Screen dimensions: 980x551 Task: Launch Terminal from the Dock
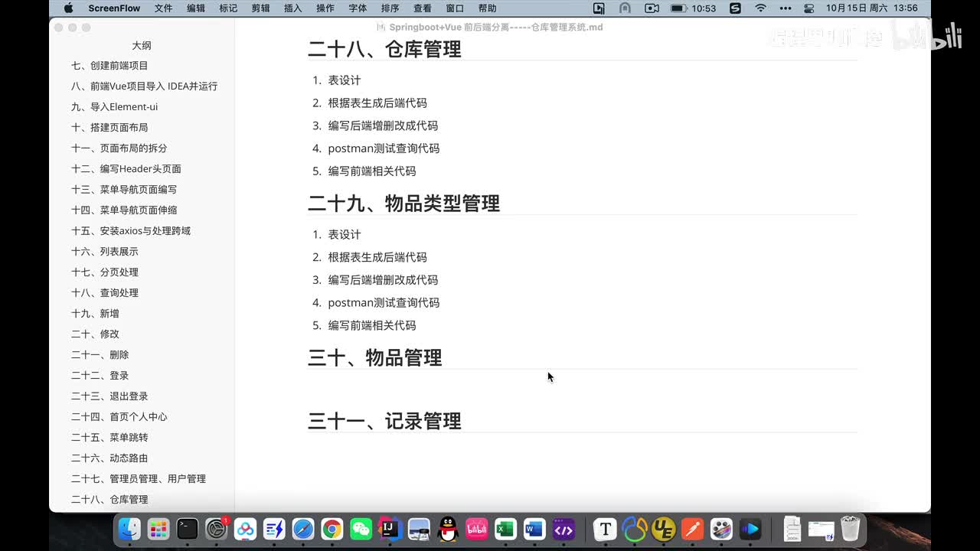click(188, 529)
